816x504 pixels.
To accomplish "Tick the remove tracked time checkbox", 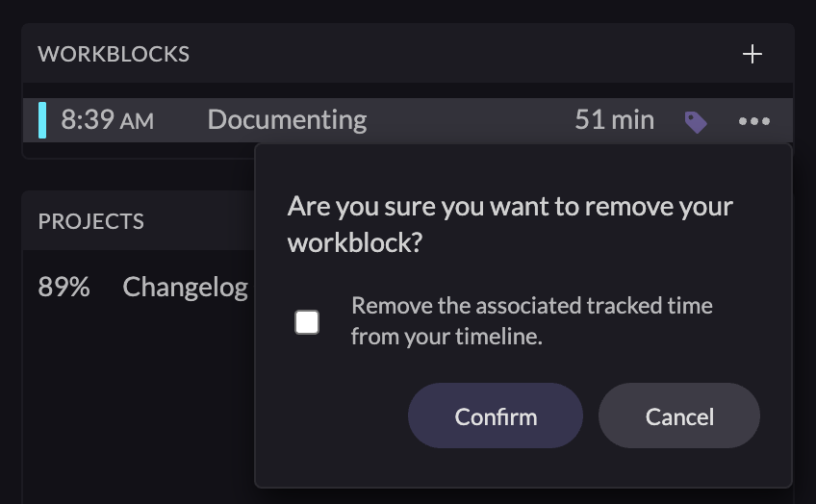I will 307,322.
